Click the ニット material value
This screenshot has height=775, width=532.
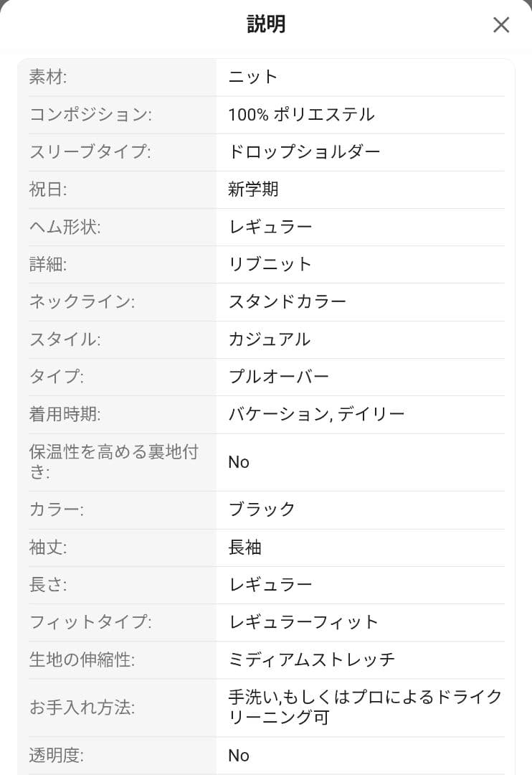tap(252, 77)
